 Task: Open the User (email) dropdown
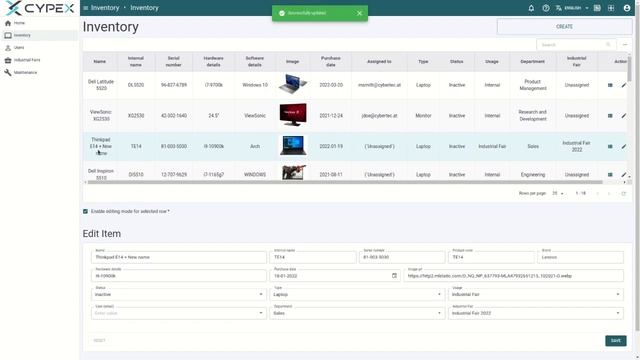tap(178, 312)
